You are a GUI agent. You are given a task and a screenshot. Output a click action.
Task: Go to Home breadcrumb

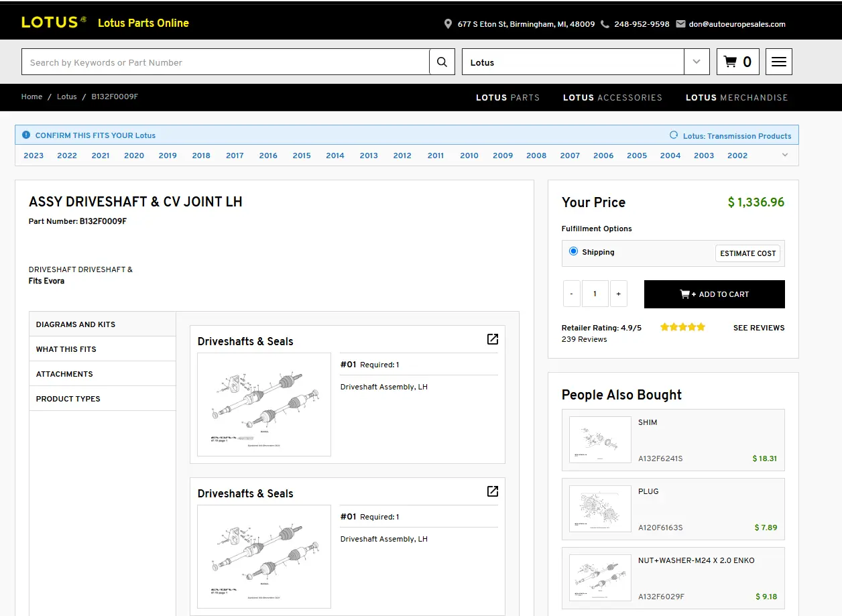coord(32,97)
